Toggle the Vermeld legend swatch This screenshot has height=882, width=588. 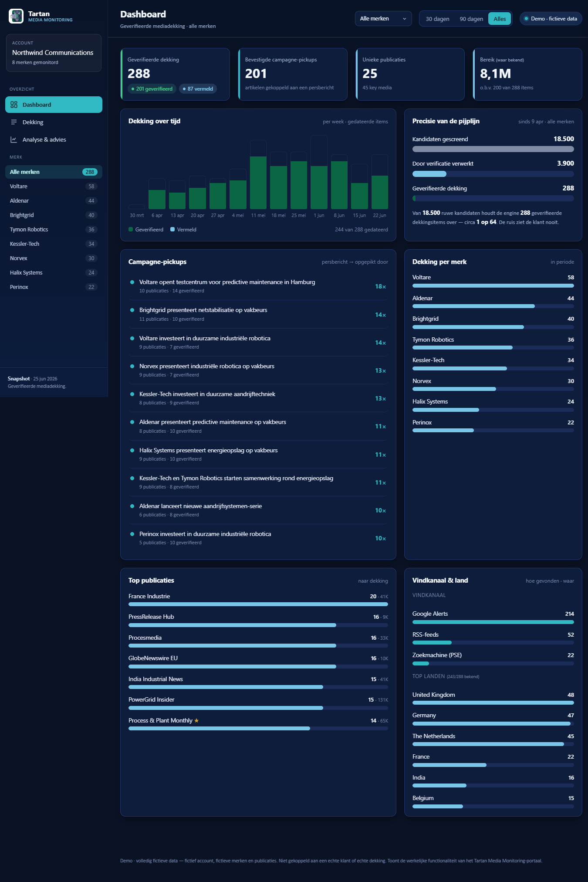pos(172,229)
